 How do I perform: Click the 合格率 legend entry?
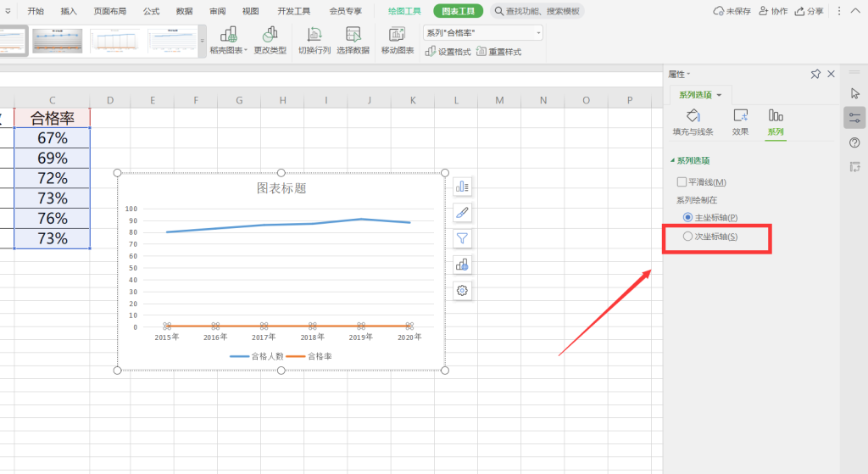point(309,356)
